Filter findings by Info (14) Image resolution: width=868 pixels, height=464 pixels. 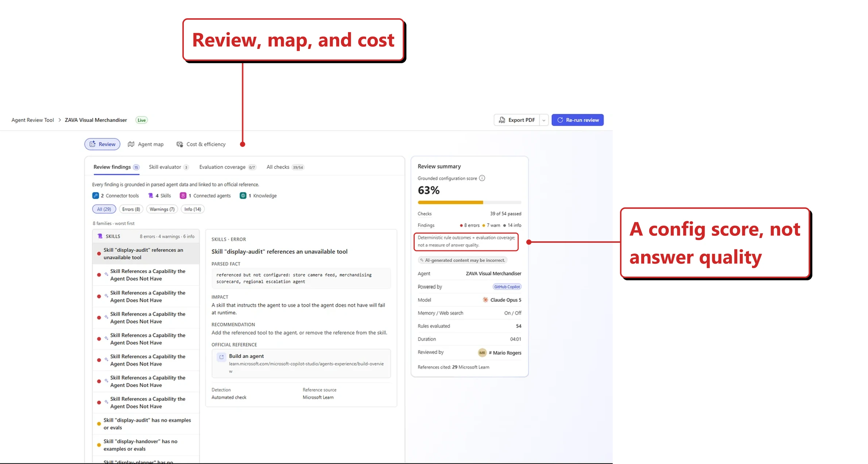(x=193, y=209)
